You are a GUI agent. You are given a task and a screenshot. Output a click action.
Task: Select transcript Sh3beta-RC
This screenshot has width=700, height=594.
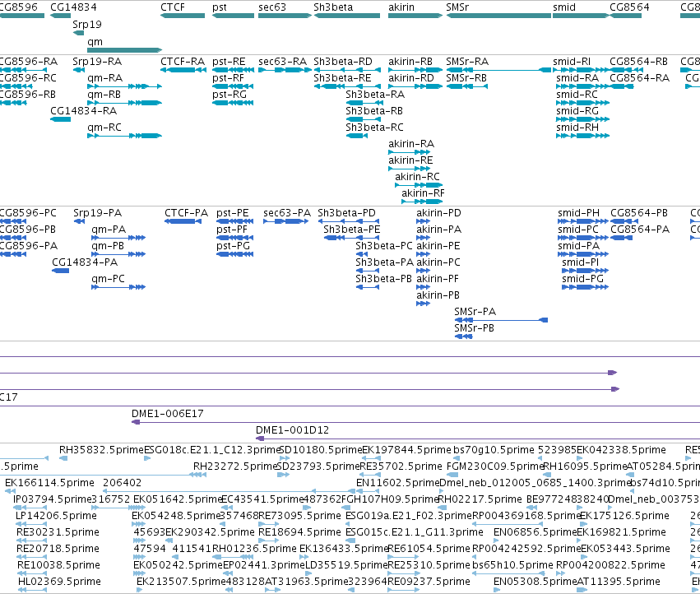357,135
